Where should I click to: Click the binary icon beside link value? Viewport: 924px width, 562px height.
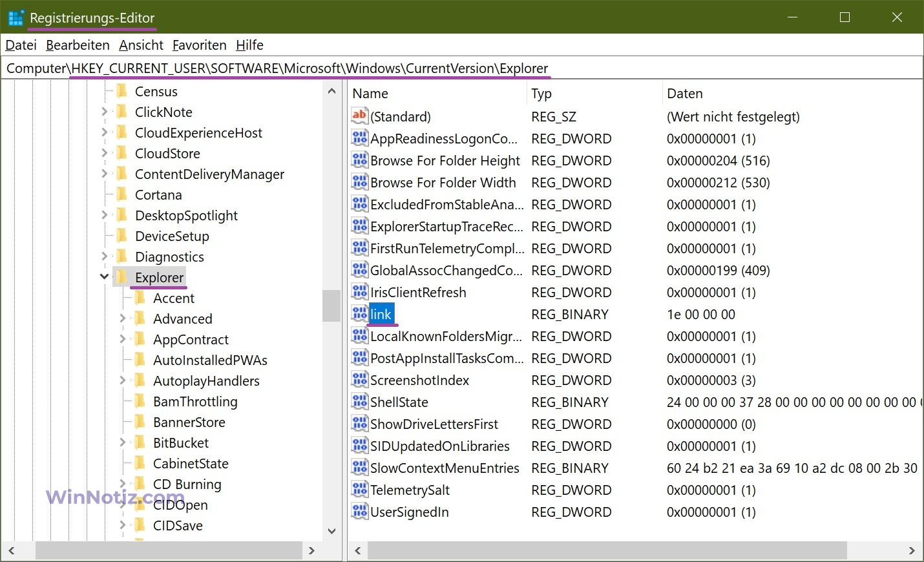click(359, 314)
